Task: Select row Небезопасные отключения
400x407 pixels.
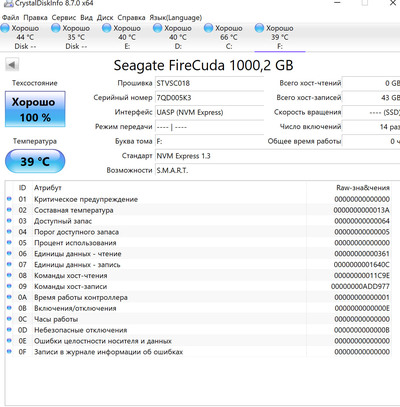Action: [198, 330]
